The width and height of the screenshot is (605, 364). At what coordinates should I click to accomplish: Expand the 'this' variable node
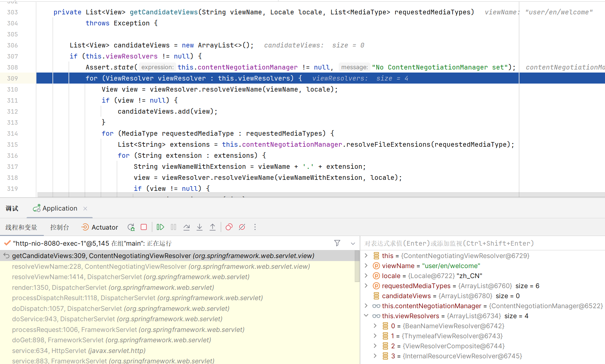366,256
